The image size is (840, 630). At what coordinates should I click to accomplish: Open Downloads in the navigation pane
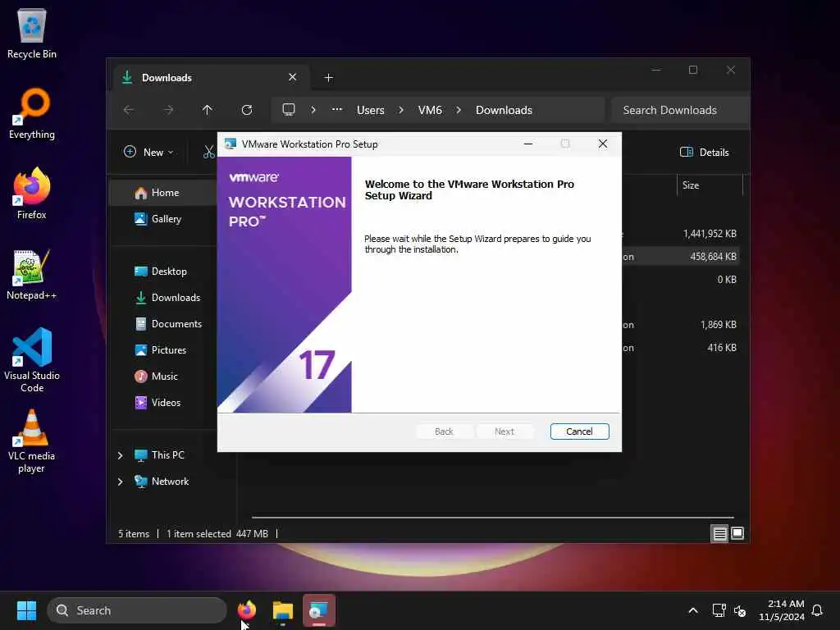point(164,297)
